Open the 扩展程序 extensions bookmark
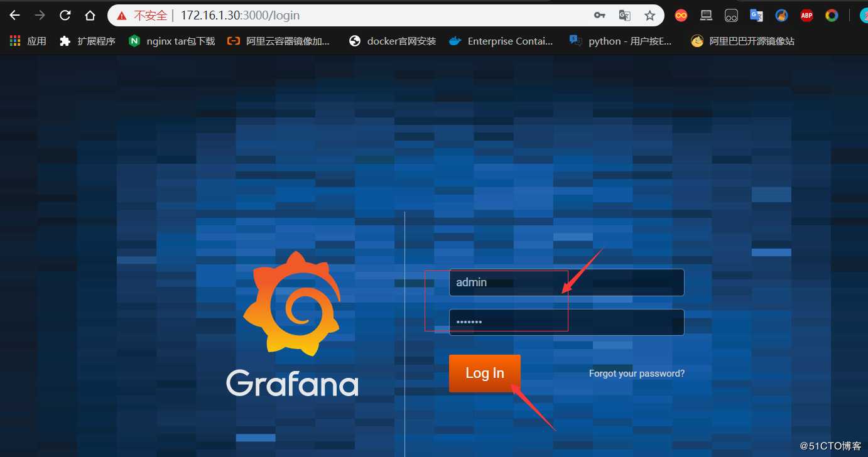The image size is (868, 457). point(87,41)
